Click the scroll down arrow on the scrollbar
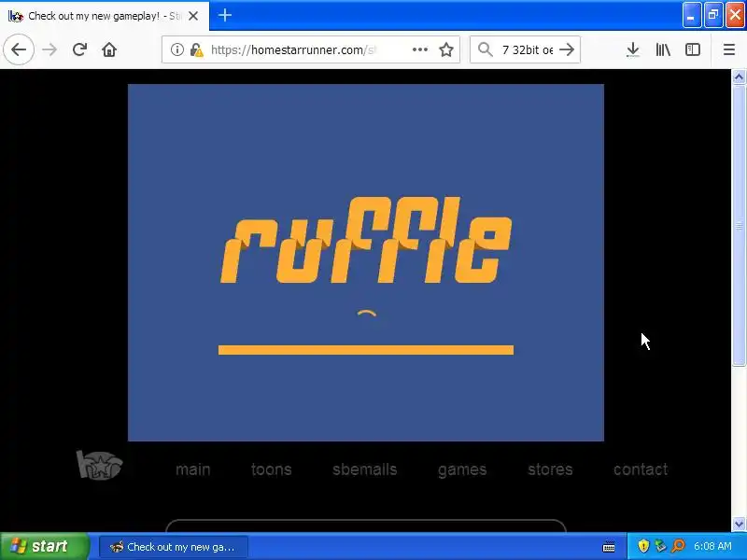747x560 pixels. [x=739, y=524]
